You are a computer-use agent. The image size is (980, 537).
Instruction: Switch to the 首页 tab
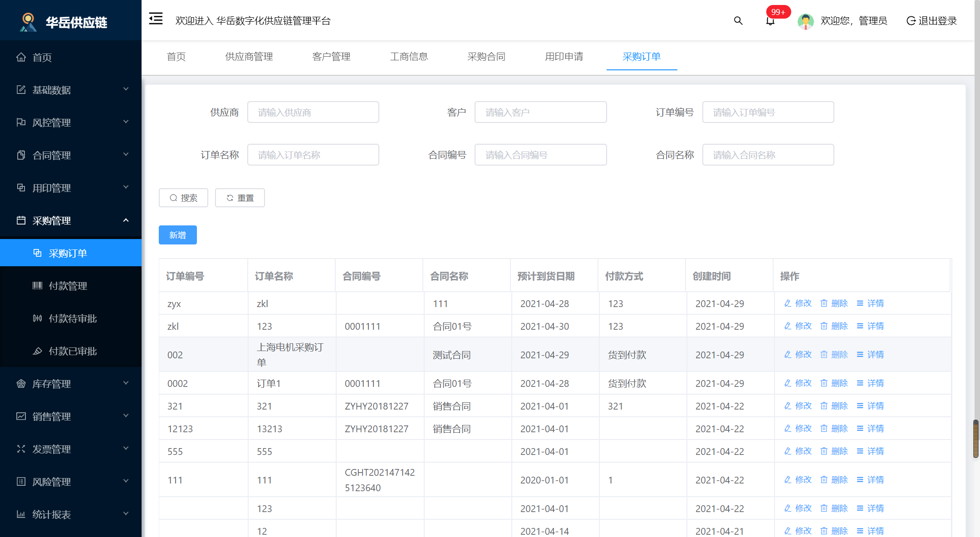(x=176, y=57)
